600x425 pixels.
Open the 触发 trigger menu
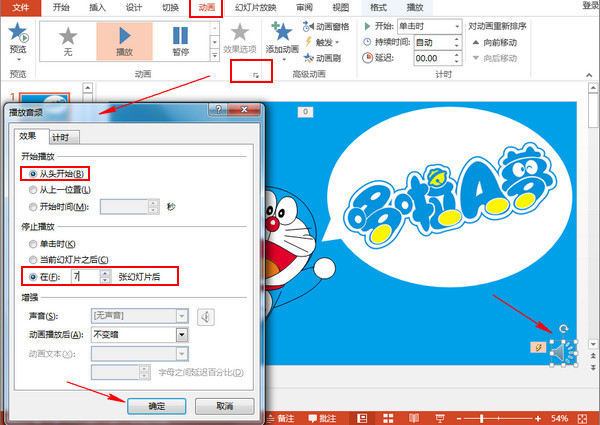pos(322,42)
